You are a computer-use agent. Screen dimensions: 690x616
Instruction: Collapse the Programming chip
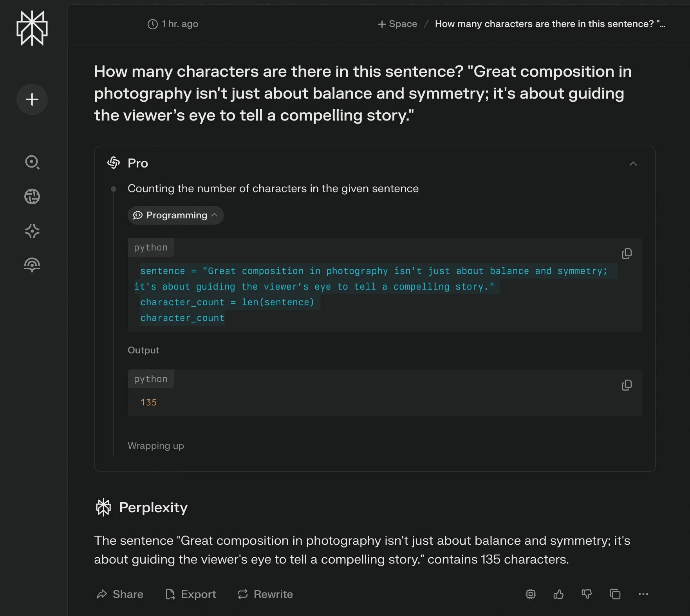(175, 215)
